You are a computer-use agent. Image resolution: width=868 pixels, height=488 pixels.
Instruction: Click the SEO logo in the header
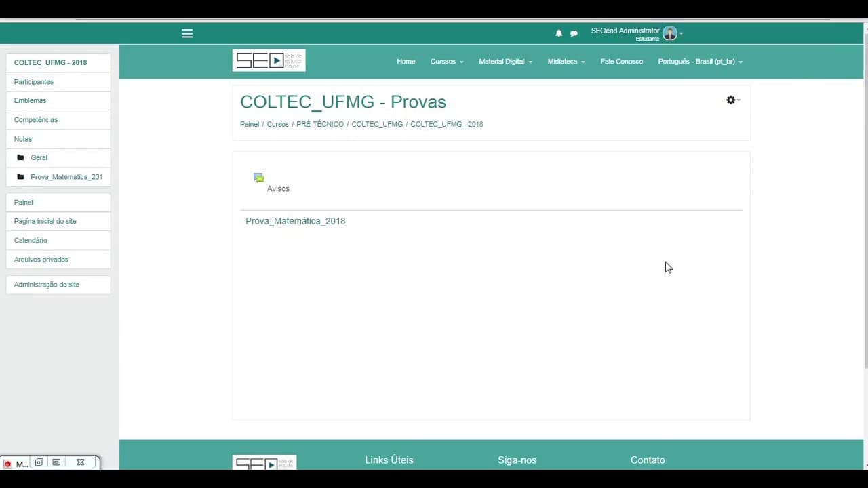coord(269,60)
